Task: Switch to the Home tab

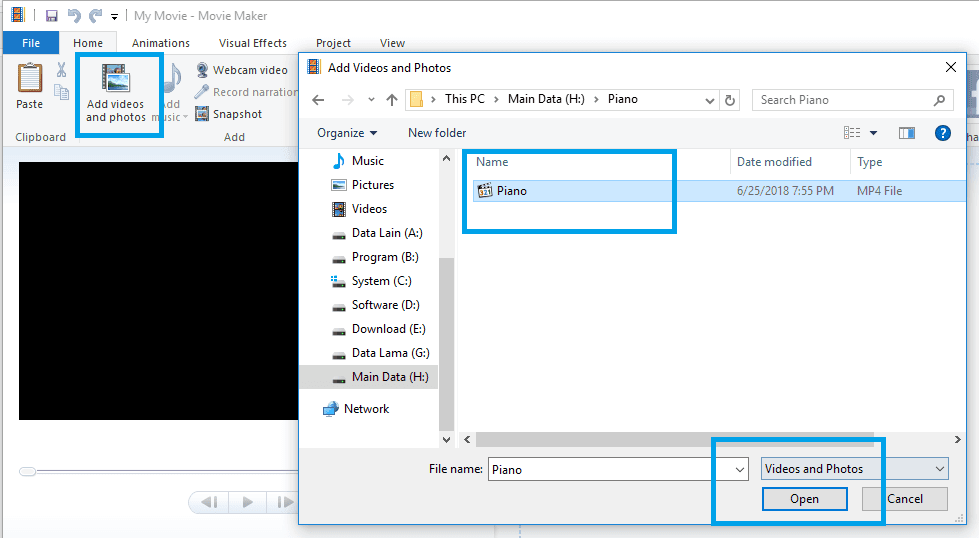Action: pos(88,43)
